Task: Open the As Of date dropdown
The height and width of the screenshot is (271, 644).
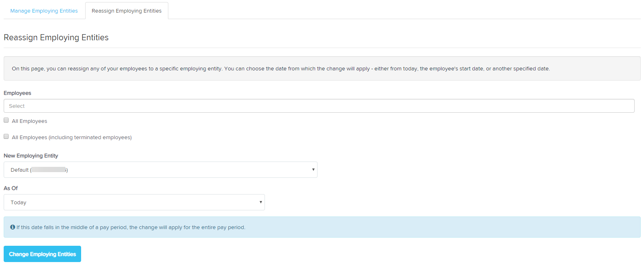Action: [x=134, y=202]
